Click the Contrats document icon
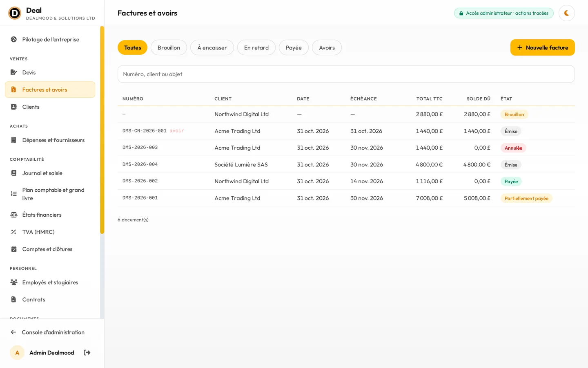 pos(14,299)
